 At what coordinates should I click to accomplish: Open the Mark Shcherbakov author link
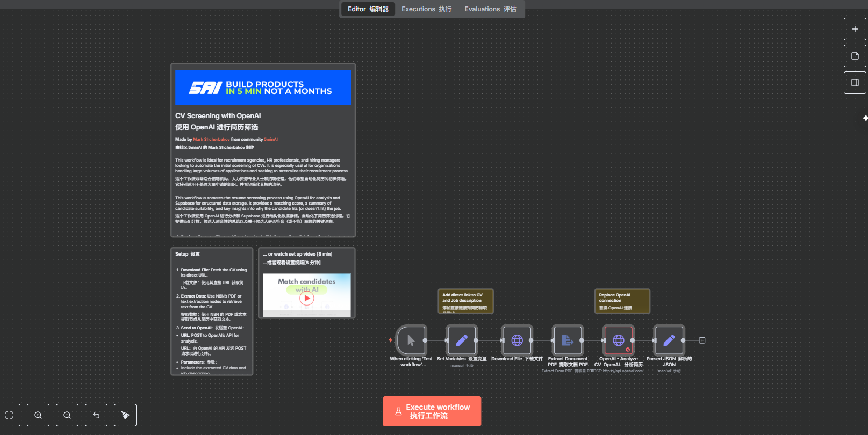(x=211, y=139)
